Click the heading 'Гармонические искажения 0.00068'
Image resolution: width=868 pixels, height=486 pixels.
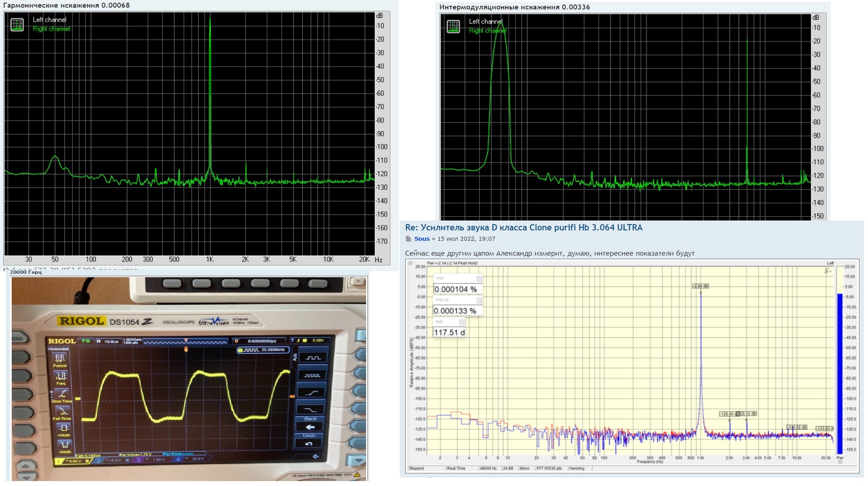click(66, 5)
